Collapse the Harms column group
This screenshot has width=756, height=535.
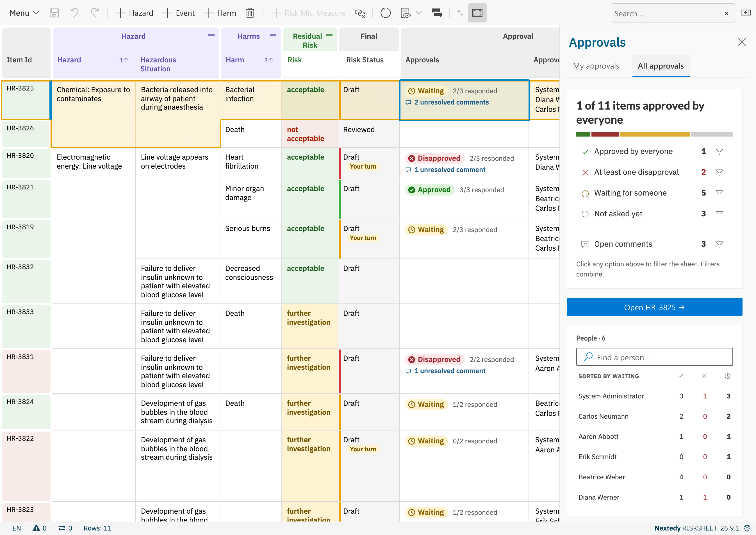(x=273, y=35)
